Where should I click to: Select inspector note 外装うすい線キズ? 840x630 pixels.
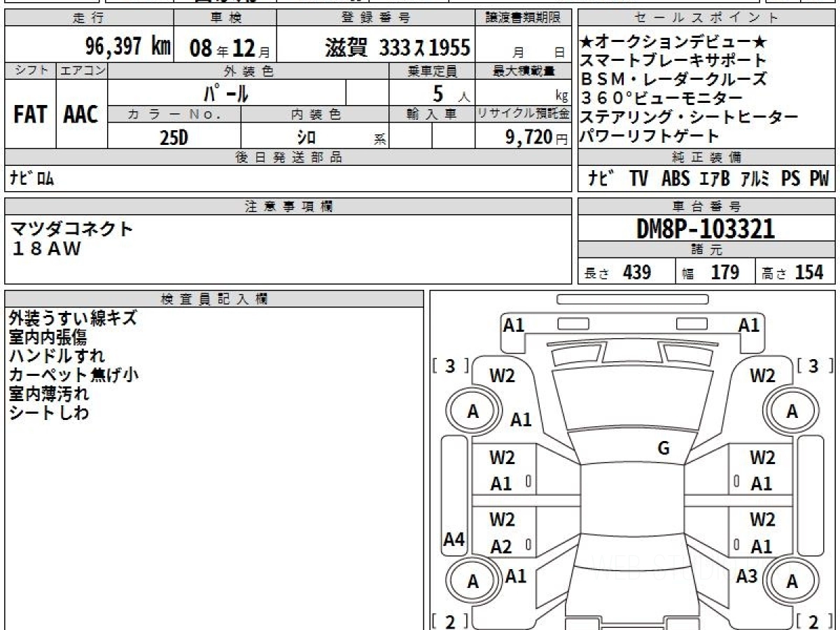(x=73, y=318)
